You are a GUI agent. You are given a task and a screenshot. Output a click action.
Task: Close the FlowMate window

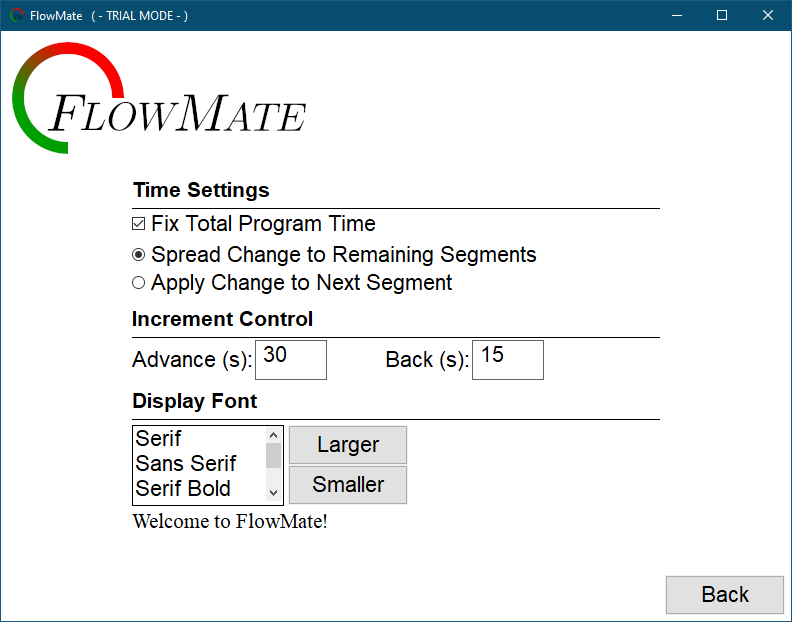(x=768, y=15)
